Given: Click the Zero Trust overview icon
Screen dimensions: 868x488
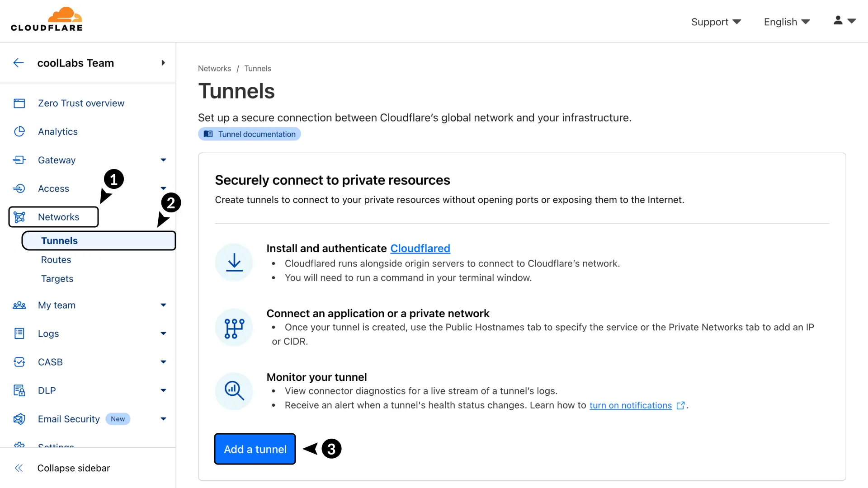Looking at the screenshot, I should [19, 103].
